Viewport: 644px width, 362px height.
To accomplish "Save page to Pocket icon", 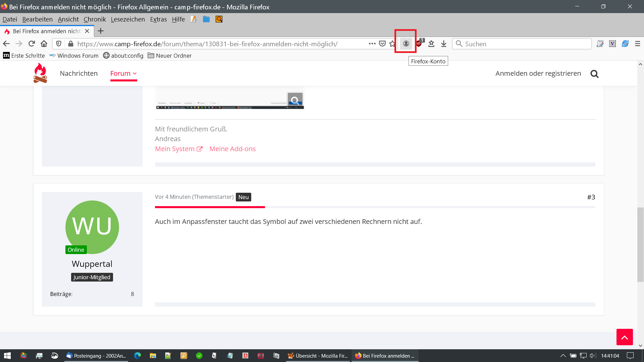I will click(x=382, y=44).
